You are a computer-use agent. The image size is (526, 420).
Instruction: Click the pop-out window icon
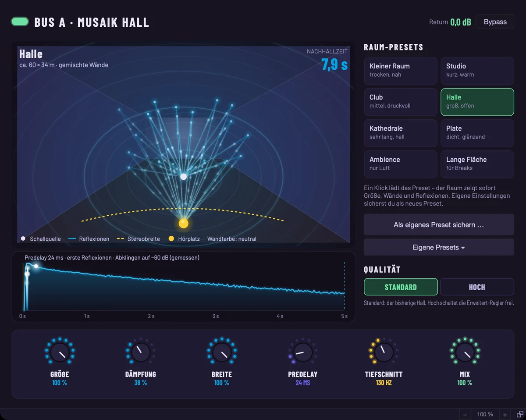coord(520,414)
